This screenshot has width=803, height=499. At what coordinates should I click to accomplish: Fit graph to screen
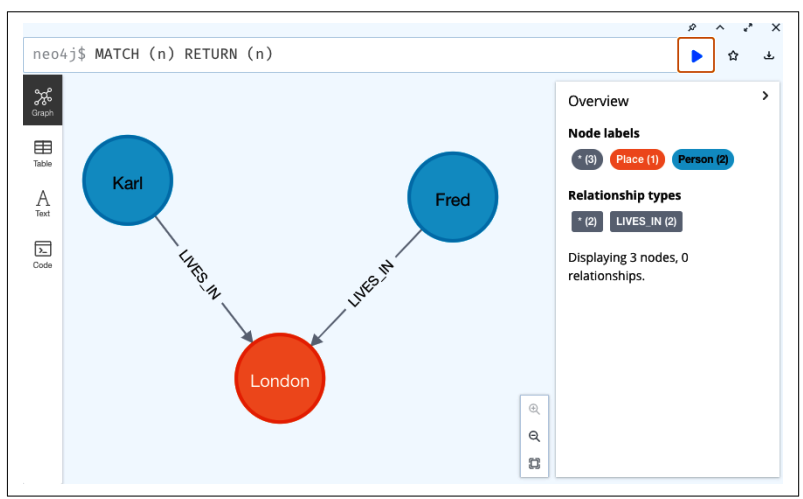tap(534, 463)
